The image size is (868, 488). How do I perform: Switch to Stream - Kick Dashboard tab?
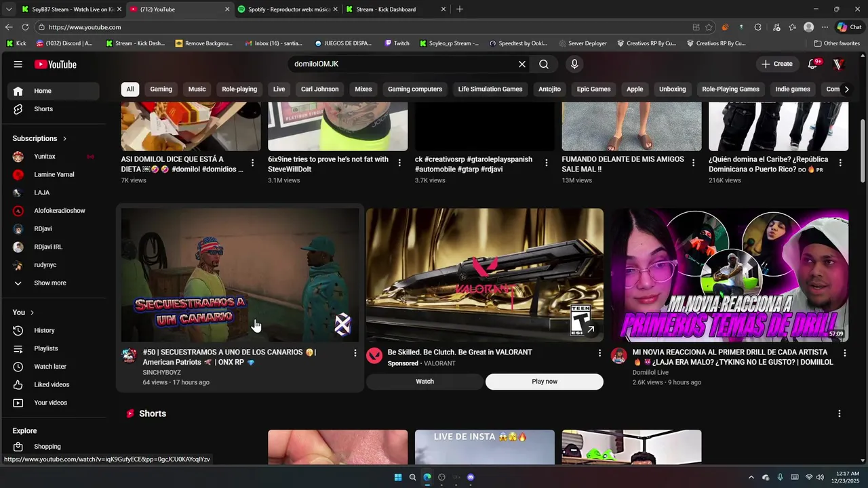(395, 9)
